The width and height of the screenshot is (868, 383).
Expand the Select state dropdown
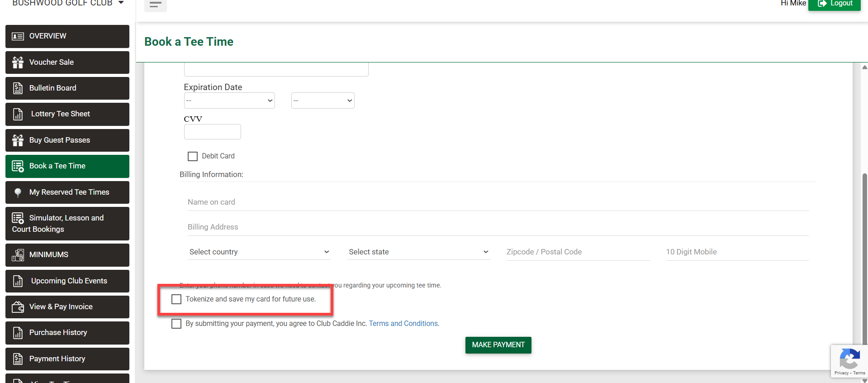418,252
